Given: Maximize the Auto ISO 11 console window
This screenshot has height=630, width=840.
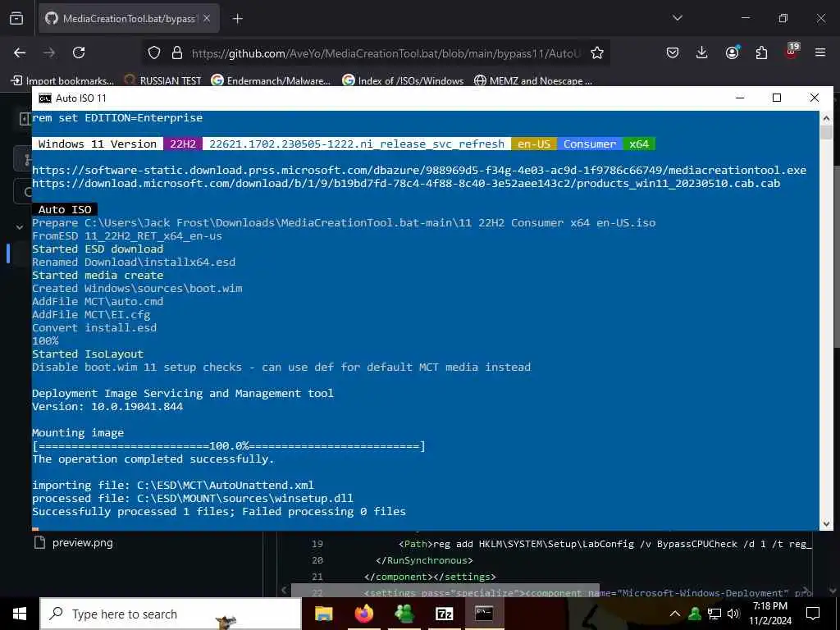Looking at the screenshot, I should 777,98.
